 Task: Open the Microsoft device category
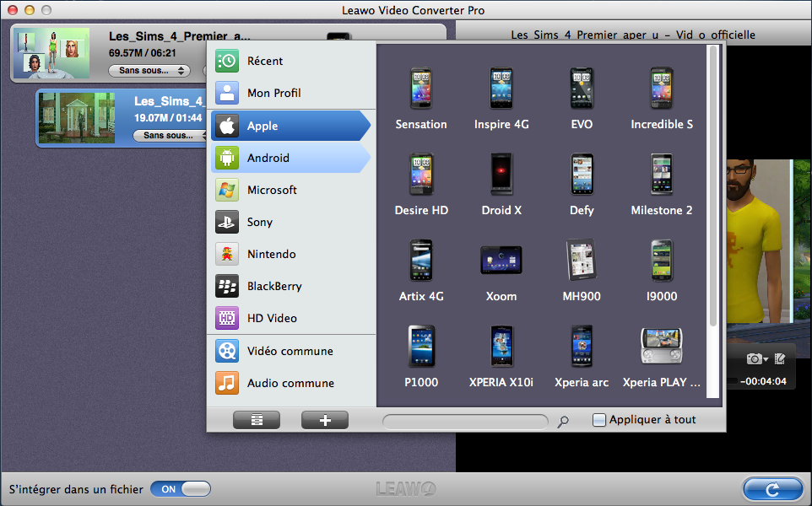click(x=291, y=190)
